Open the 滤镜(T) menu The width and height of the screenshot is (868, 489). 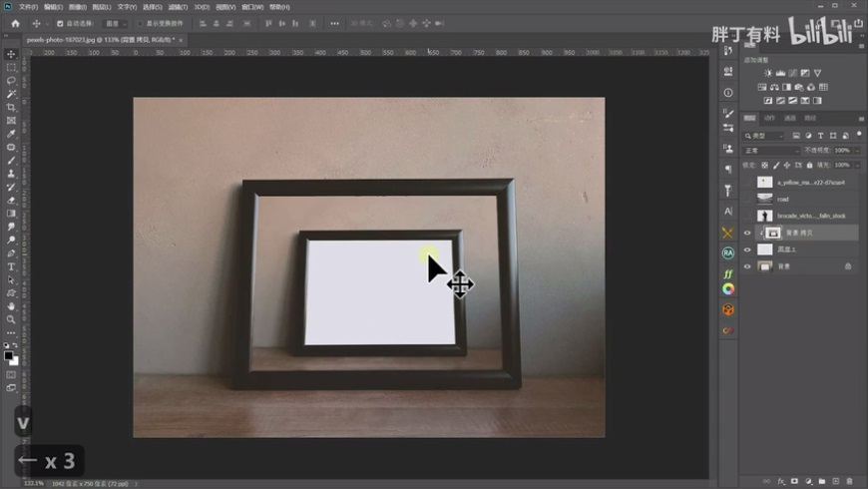coord(180,7)
